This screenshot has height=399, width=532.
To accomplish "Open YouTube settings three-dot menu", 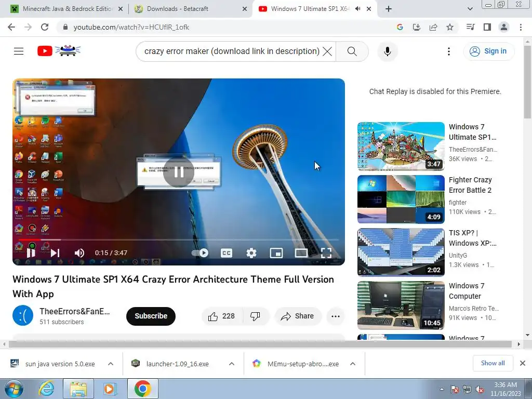I will point(449,51).
